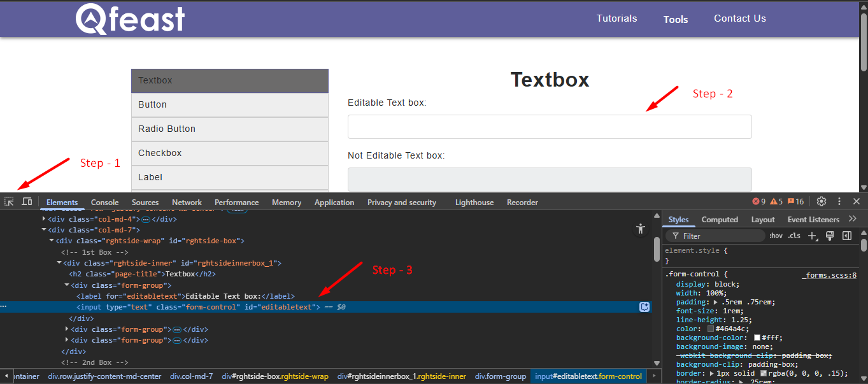Open the Sources tab

pos(145,203)
